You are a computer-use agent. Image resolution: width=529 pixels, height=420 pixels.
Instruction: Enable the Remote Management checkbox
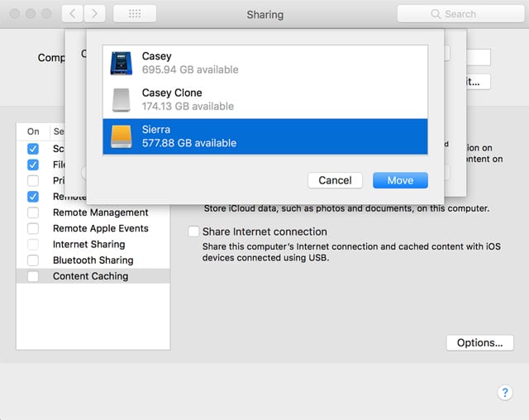click(x=33, y=212)
